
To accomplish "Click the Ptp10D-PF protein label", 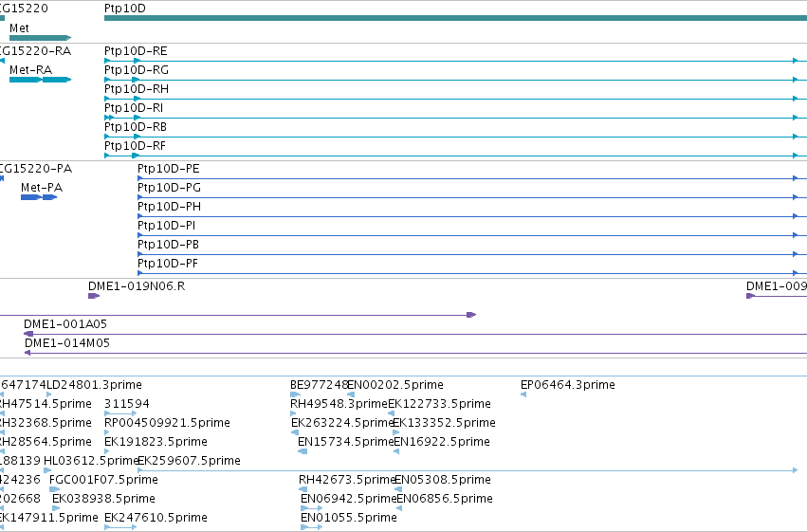I will click(167, 264).
